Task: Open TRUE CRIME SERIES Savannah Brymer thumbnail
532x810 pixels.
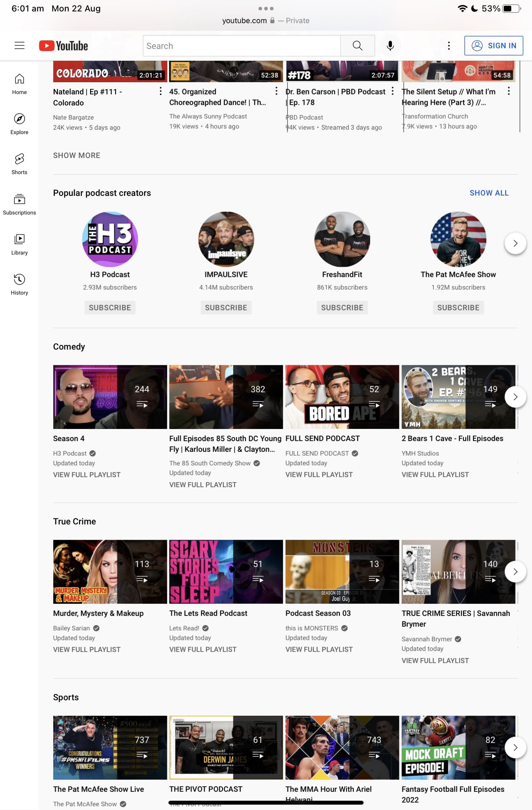Action: (x=458, y=572)
